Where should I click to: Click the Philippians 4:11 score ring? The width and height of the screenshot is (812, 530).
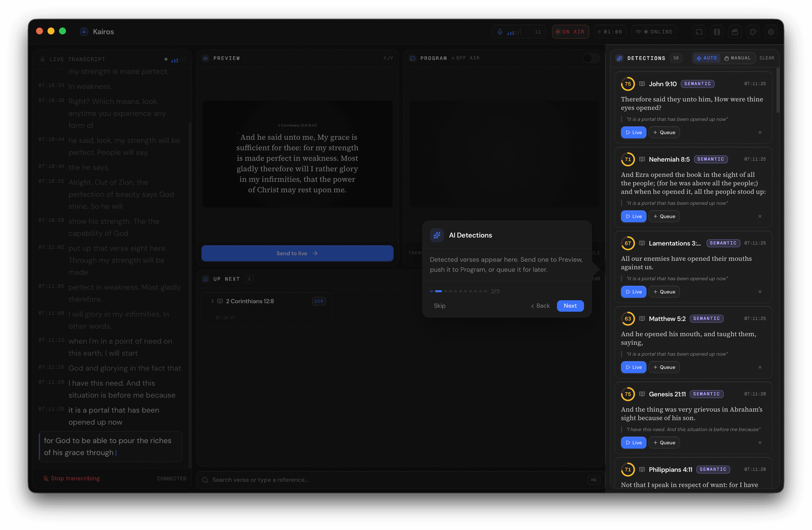coord(628,469)
